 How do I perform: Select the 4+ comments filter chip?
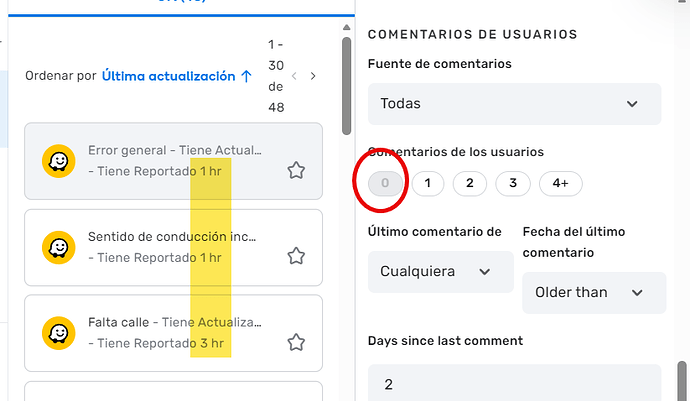tap(561, 183)
